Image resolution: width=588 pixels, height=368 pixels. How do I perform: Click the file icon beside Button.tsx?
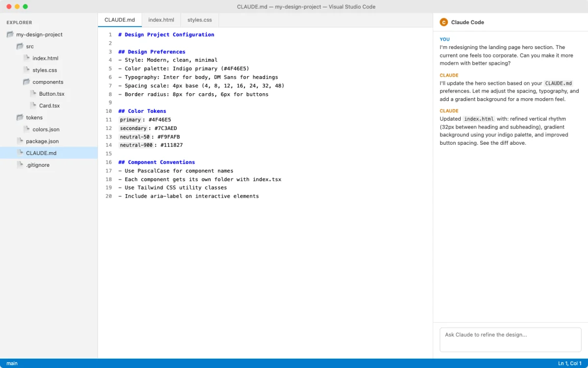[33, 94]
